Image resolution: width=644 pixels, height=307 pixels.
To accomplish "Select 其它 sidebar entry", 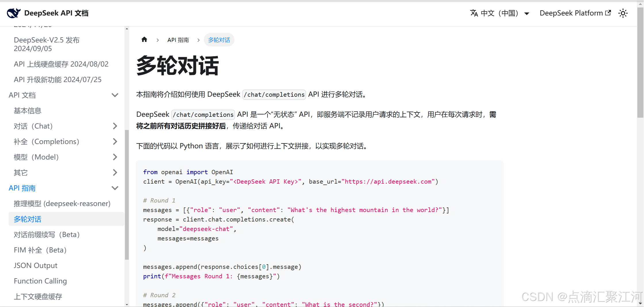I will coord(21,172).
